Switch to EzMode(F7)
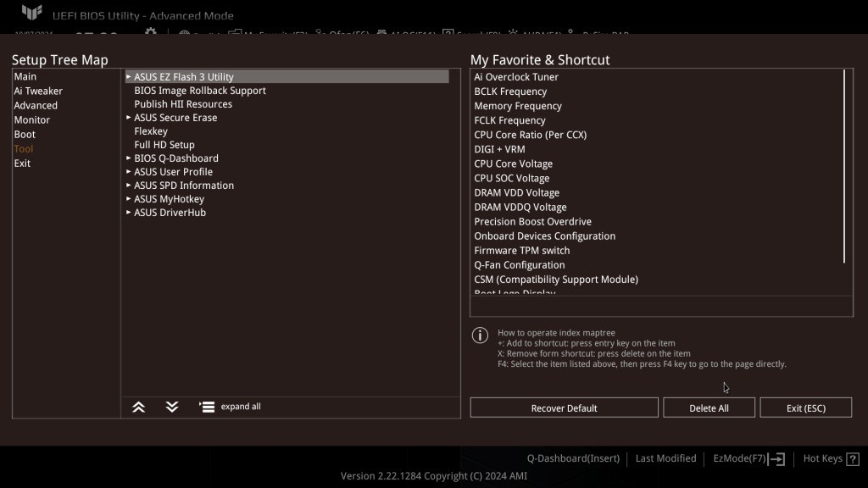Screen dimensions: 868x488 (x=739, y=458)
